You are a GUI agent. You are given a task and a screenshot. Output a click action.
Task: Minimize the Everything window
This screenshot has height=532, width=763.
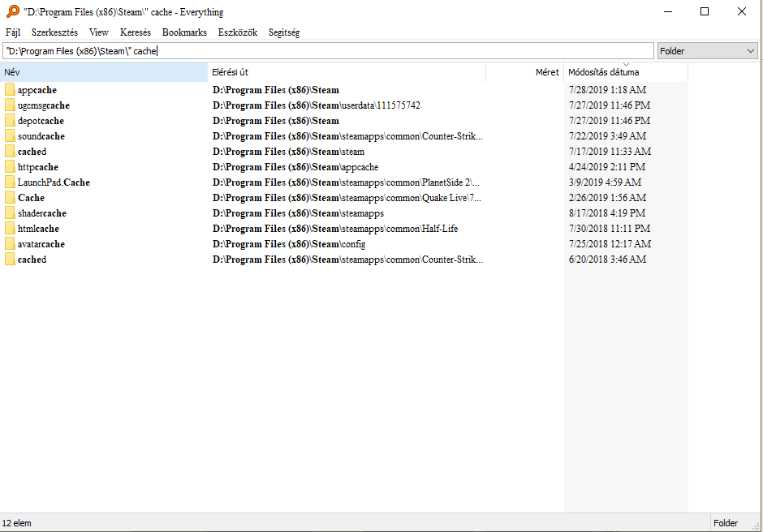(668, 11)
